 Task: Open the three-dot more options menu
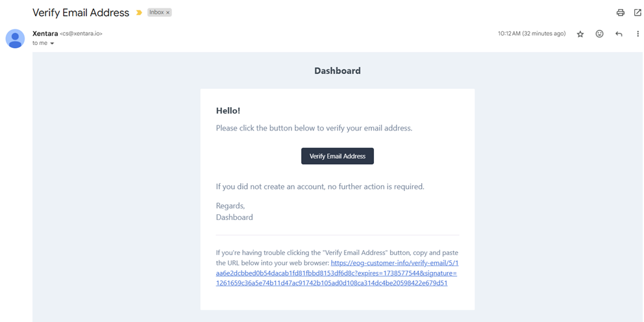[x=638, y=34]
